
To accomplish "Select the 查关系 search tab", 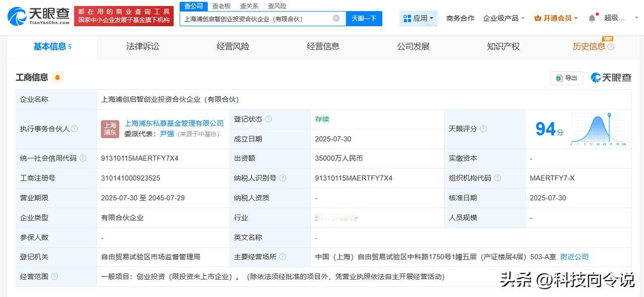I will coord(249,6).
